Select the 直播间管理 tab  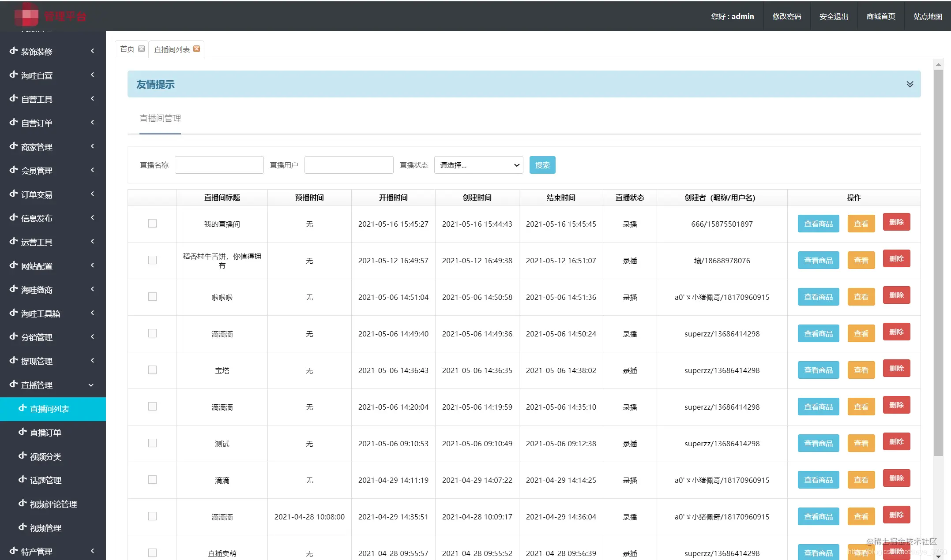pyautogui.click(x=160, y=118)
